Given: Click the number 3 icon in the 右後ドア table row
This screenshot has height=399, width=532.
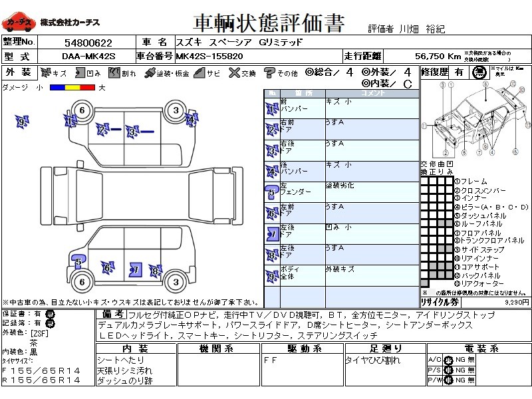Looking at the screenshot, I should coord(272,150).
